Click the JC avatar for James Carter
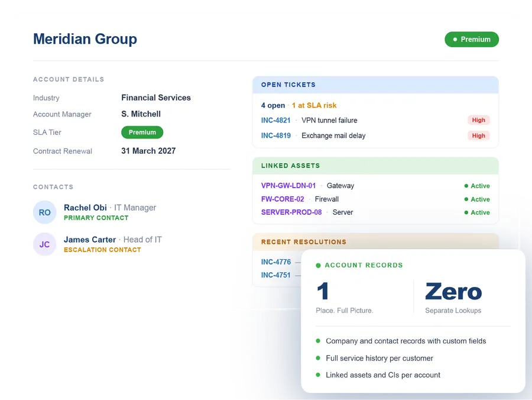The height and width of the screenshot is (400, 532). point(44,244)
